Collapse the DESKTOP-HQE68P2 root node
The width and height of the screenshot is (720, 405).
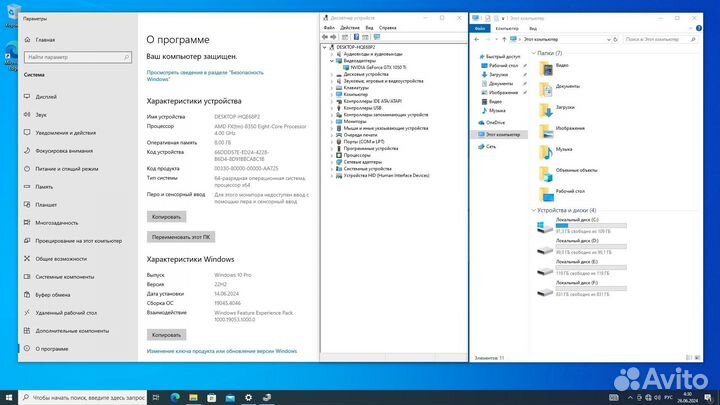(x=325, y=47)
